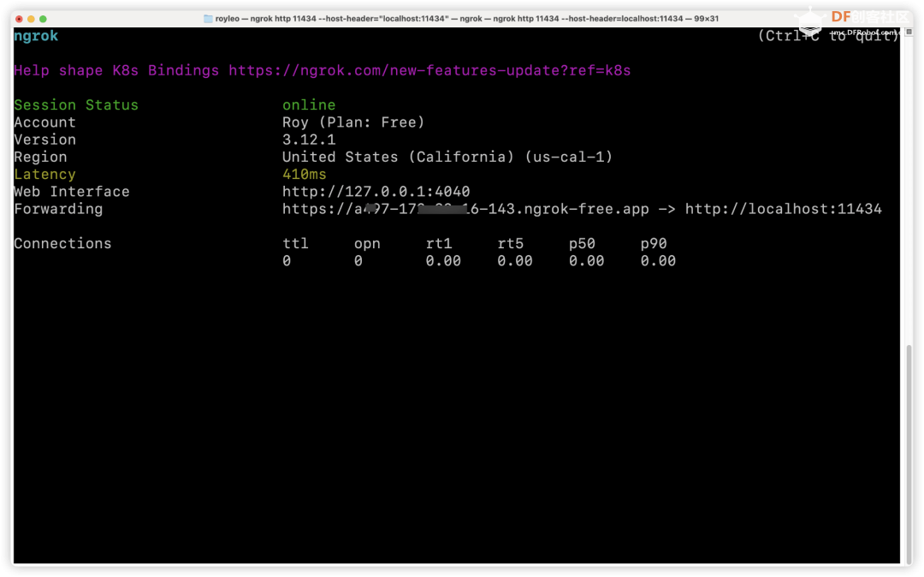Click the folder icon in the title bar

tap(208, 19)
